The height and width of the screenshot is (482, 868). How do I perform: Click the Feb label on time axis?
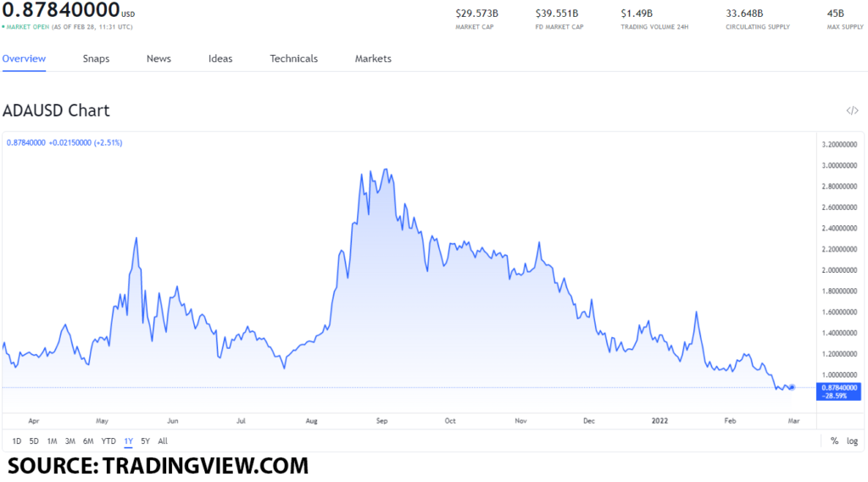(x=730, y=421)
